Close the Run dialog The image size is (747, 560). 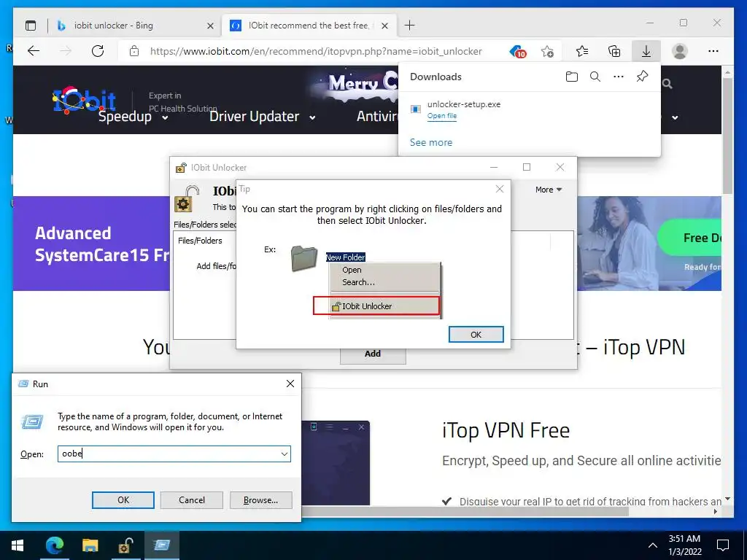290,384
